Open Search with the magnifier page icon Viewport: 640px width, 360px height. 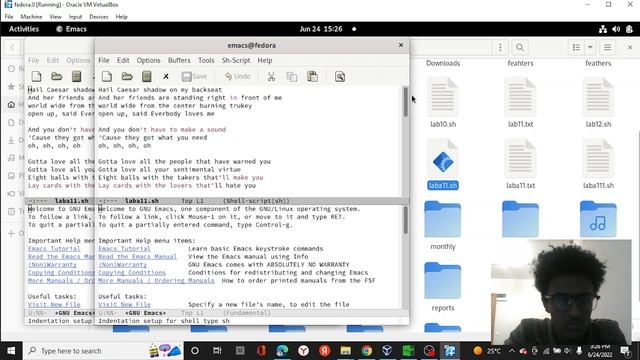tap(340, 76)
